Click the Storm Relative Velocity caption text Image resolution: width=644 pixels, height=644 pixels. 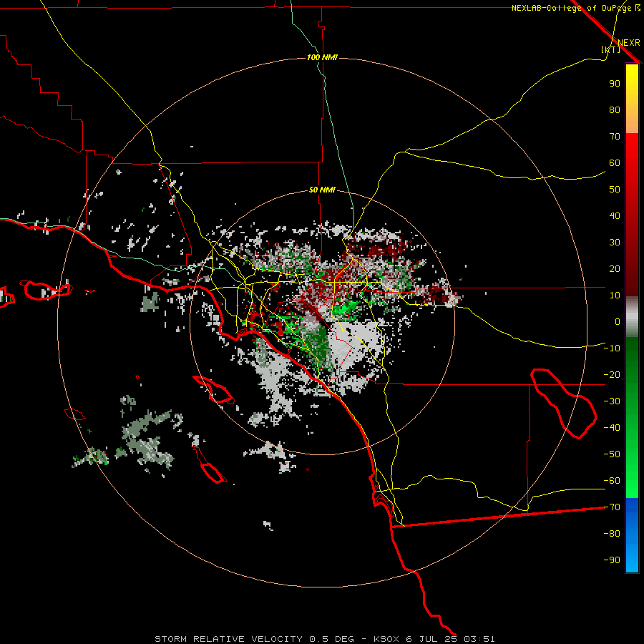click(254, 639)
